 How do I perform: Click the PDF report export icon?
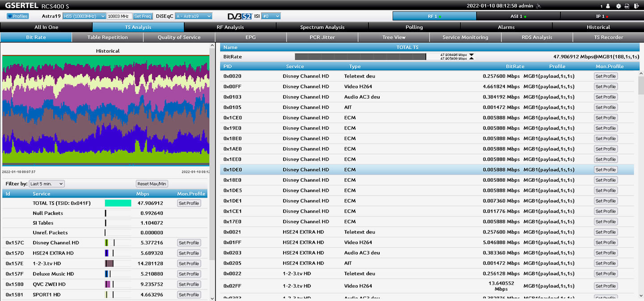click(x=627, y=6)
